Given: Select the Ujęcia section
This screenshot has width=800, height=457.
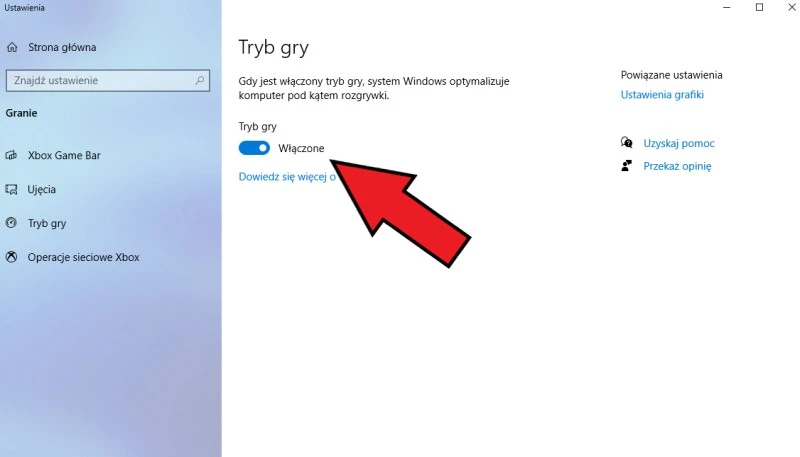Looking at the screenshot, I should pyautogui.click(x=41, y=189).
